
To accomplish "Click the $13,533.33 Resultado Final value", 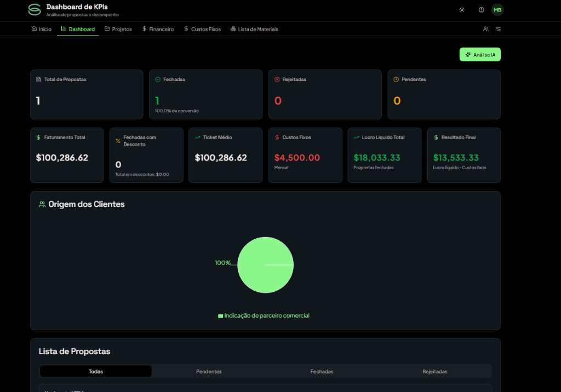I will coord(456,158).
